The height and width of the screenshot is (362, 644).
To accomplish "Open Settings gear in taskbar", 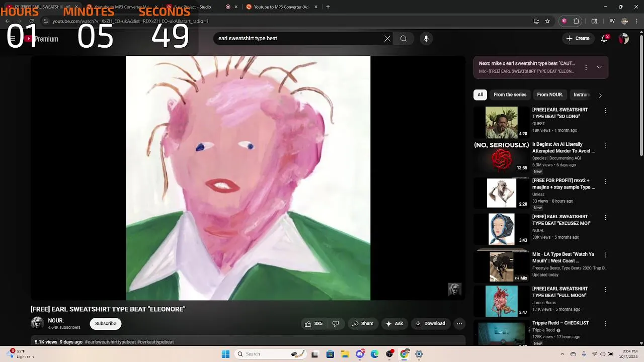I will click(x=419, y=354).
